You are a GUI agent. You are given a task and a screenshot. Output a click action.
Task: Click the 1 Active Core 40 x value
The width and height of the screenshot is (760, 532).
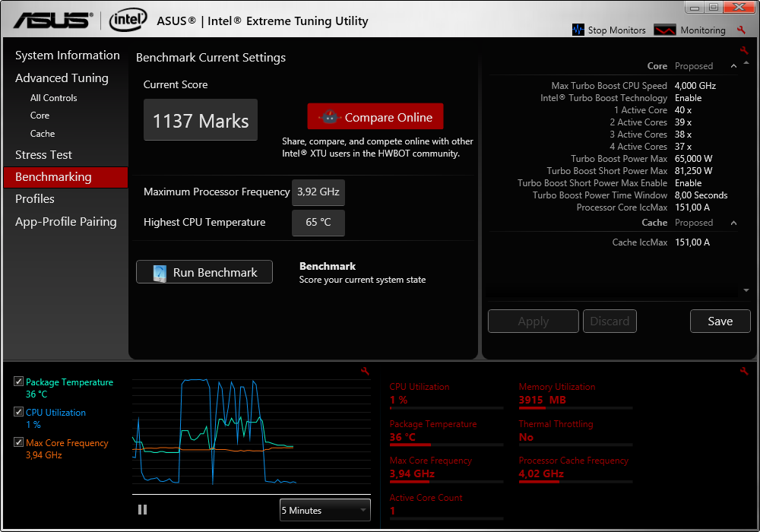683,110
